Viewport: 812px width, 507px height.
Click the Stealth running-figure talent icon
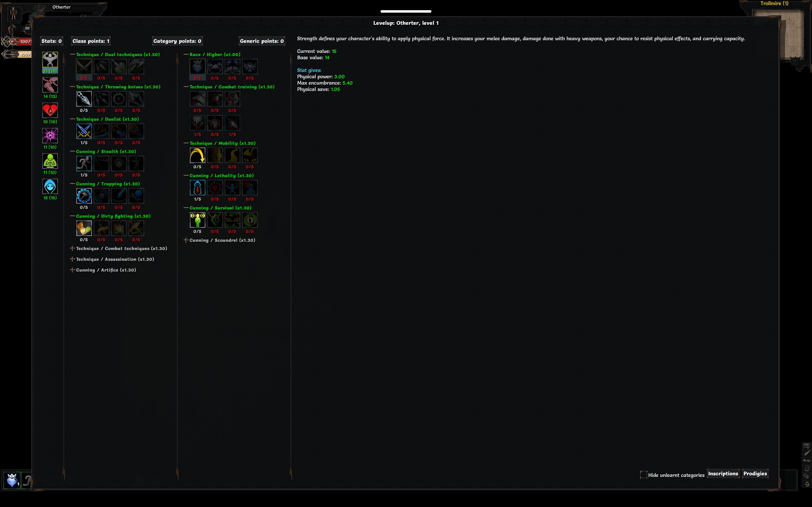tap(83, 164)
